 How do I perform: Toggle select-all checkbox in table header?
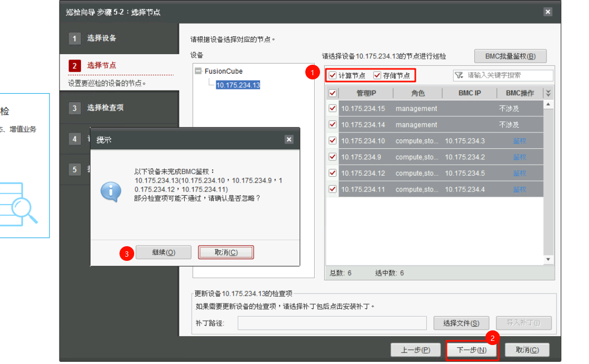click(332, 93)
